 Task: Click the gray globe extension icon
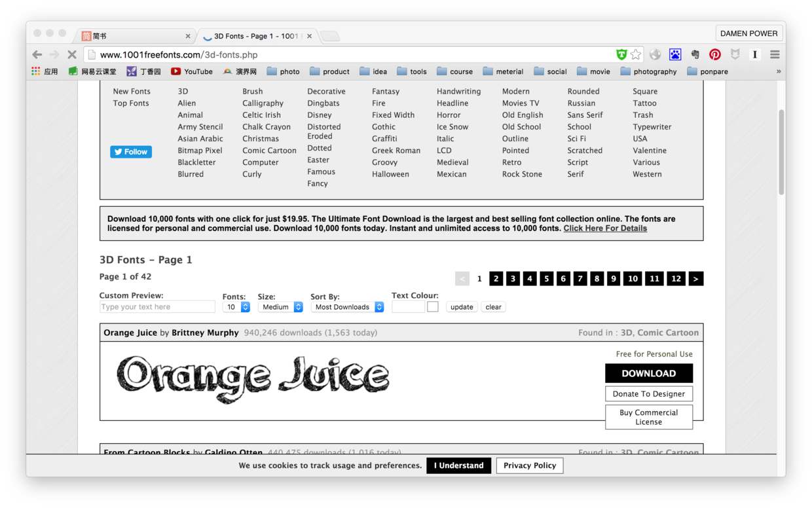tap(655, 55)
